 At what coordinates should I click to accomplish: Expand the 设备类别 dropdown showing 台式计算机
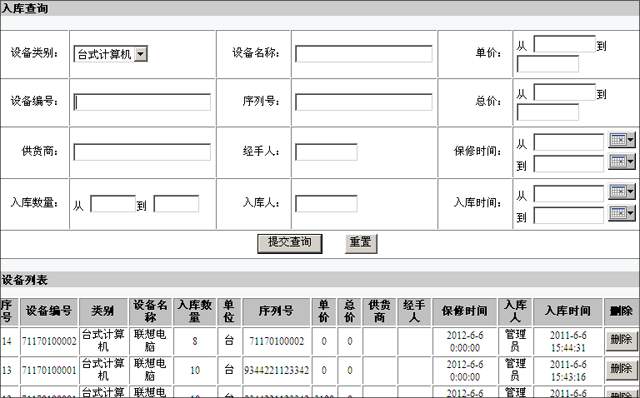click(x=141, y=54)
